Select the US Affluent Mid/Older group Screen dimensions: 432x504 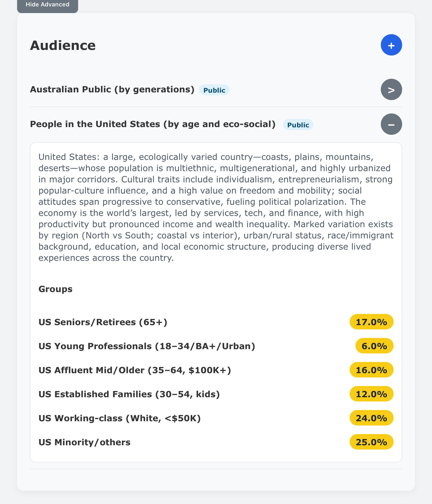click(135, 370)
